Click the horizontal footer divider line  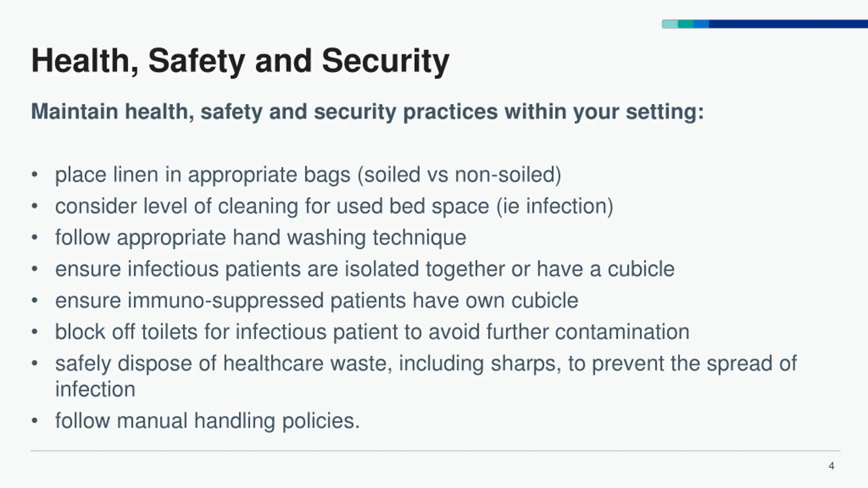435,451
